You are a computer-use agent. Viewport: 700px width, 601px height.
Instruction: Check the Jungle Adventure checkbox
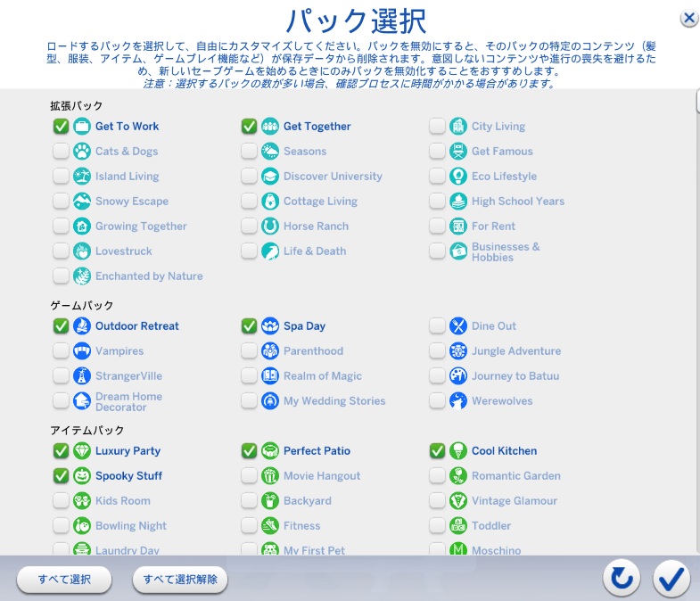tap(437, 351)
